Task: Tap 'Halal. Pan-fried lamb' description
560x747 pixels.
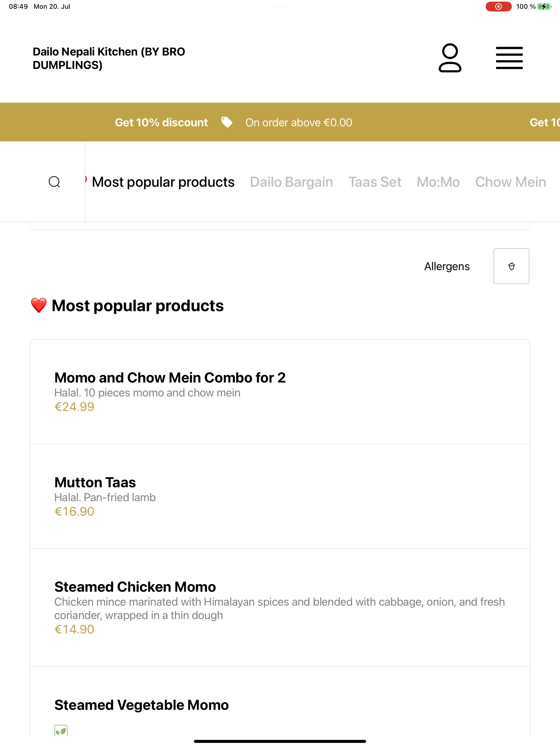Action: pyautogui.click(x=105, y=497)
